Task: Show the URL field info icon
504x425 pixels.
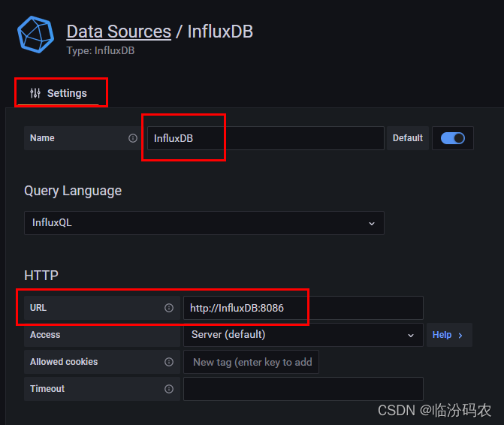Action: tap(169, 308)
